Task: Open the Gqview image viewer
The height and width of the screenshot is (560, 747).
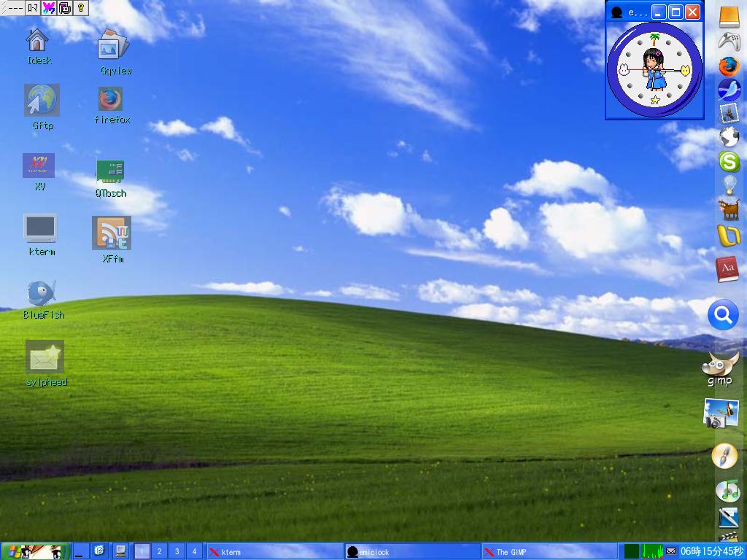Action: (111, 45)
